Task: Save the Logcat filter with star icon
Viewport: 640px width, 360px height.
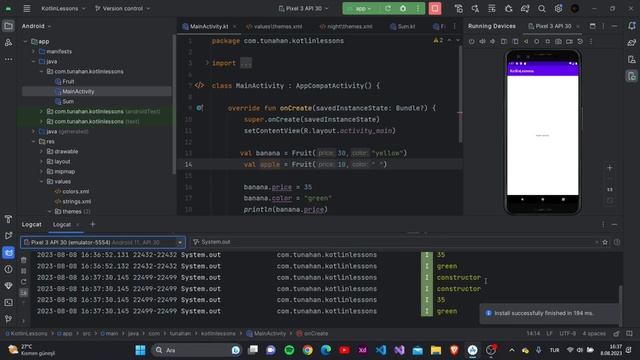Action: pyautogui.click(x=605, y=242)
